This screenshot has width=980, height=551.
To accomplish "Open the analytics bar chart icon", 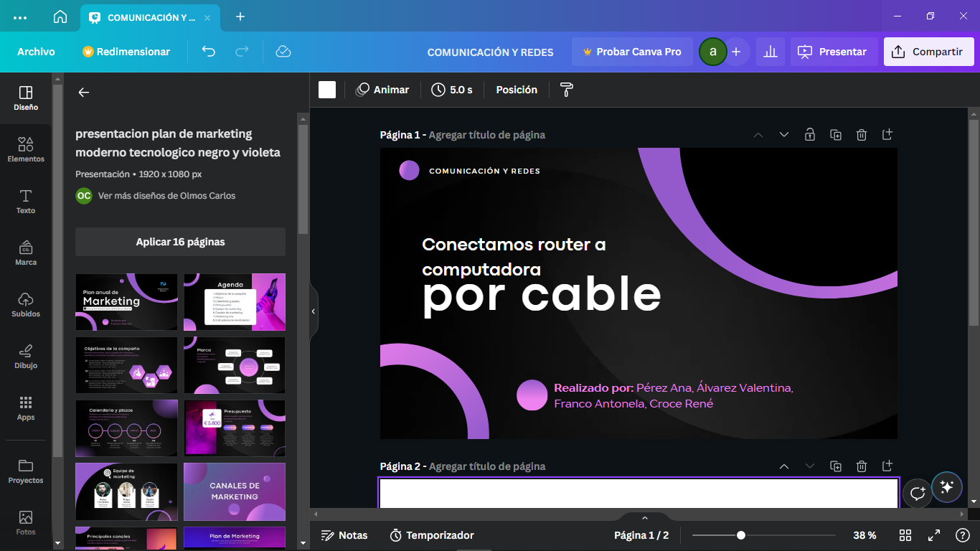I will [x=770, y=52].
